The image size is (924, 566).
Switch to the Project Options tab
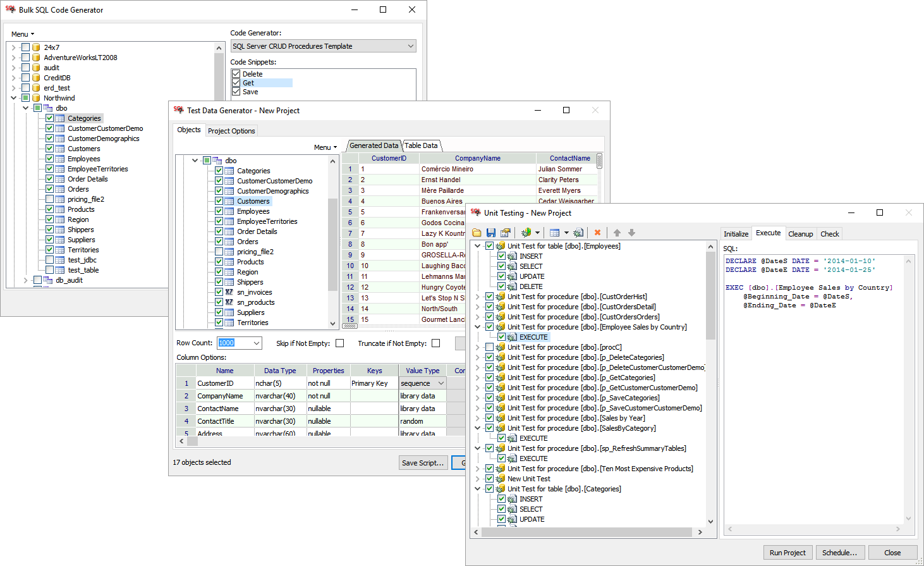click(x=231, y=131)
